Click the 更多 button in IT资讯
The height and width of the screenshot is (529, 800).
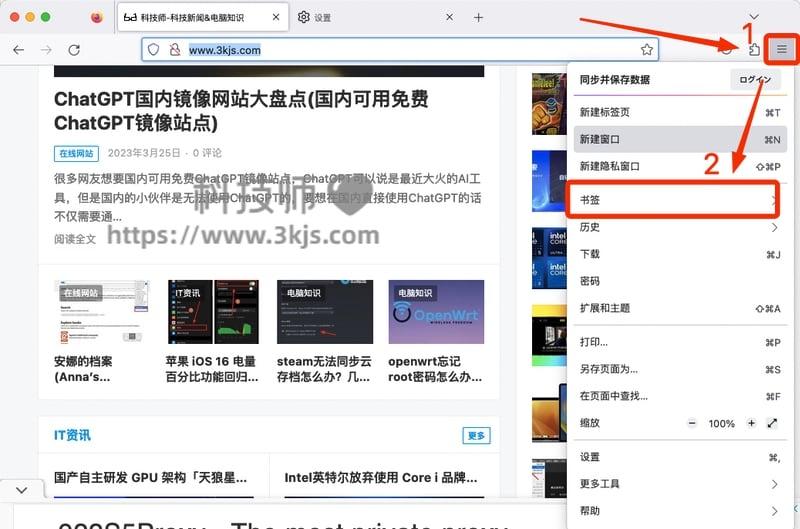[x=477, y=436]
